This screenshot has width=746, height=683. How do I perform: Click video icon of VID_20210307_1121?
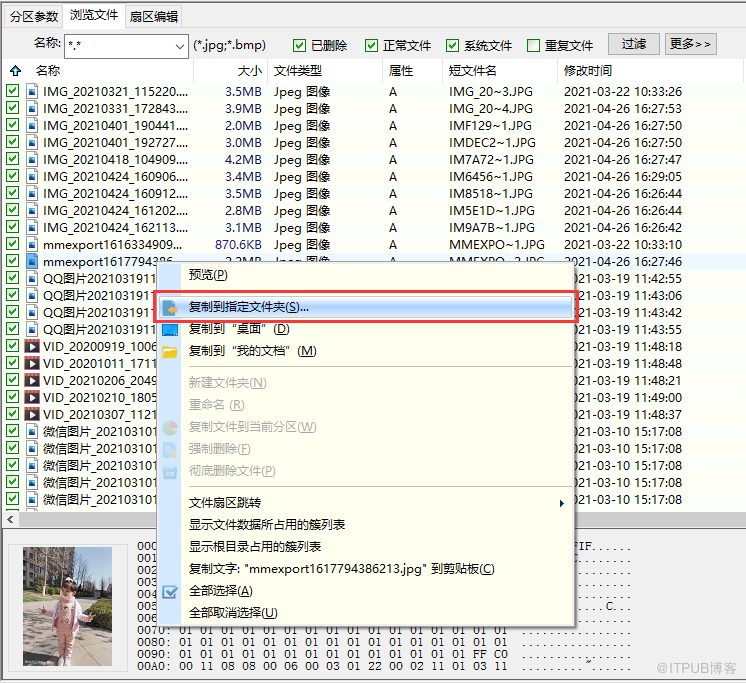click(32, 414)
